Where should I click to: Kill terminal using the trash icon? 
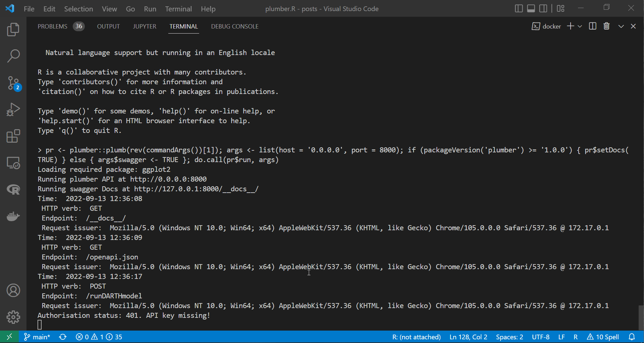(x=606, y=26)
